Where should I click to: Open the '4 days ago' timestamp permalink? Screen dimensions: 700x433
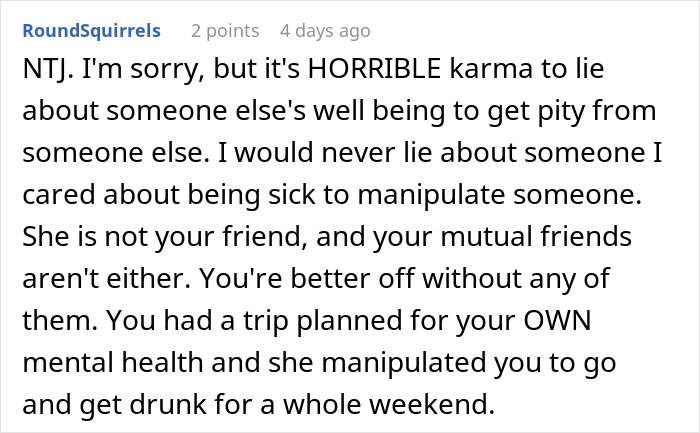(325, 31)
